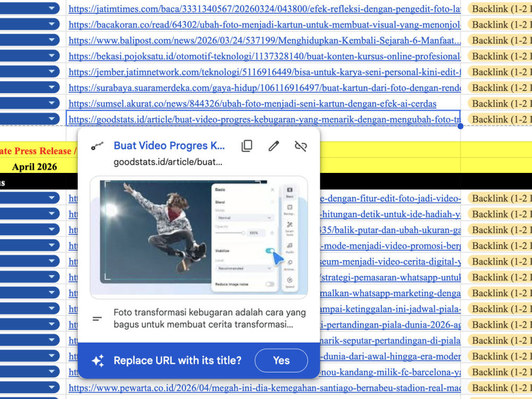Click the link with strategi-pemasaran-whatsapp
Viewport: 532px width, 399px height.
point(390,277)
